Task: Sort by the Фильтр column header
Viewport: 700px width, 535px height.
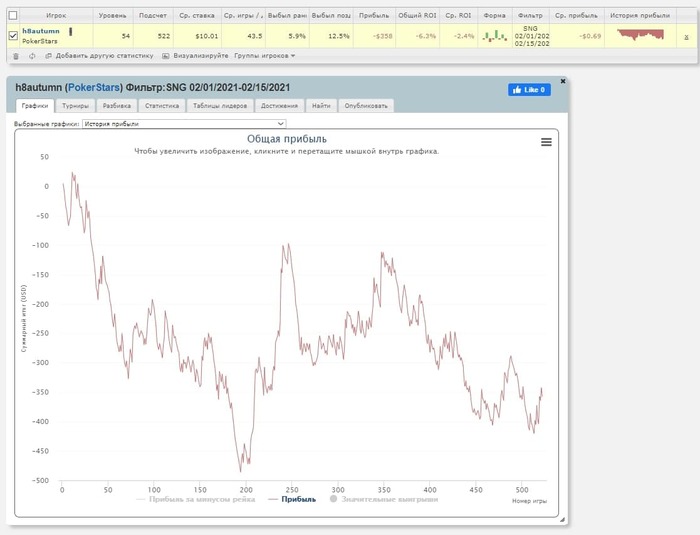Action: tap(530, 16)
